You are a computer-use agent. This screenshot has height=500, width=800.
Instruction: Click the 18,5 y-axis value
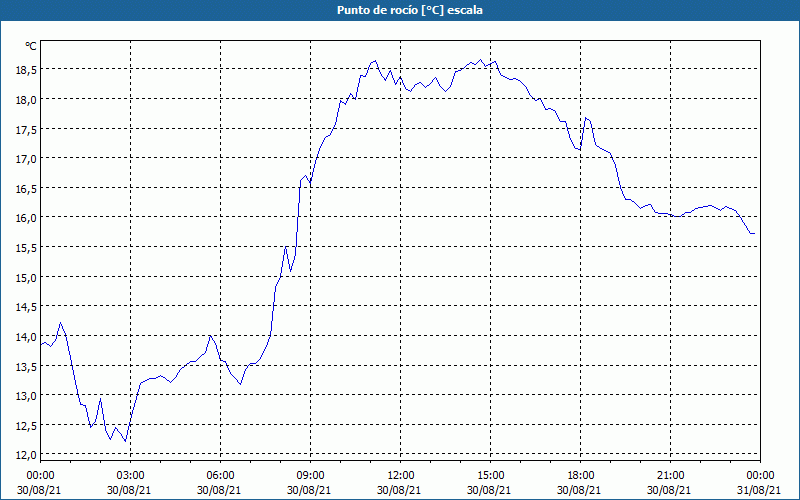[x=26, y=70]
